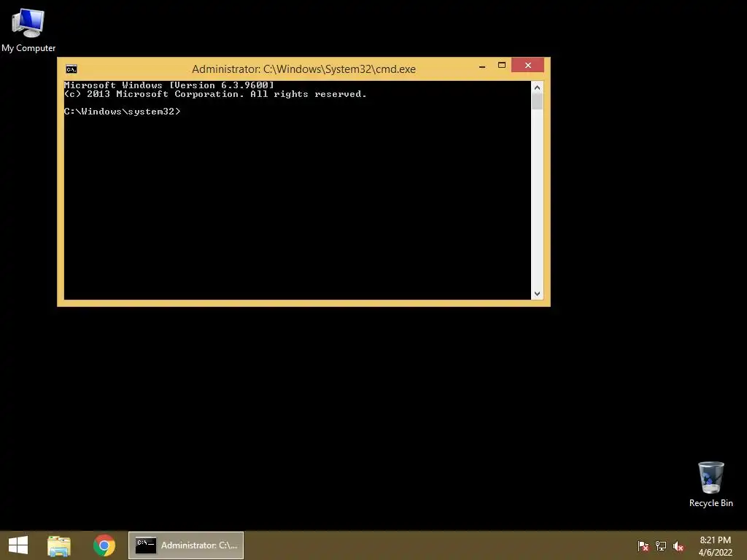The width and height of the screenshot is (747, 560).
Task: Click the 4/6/2022 date in tray
Action: (715, 553)
